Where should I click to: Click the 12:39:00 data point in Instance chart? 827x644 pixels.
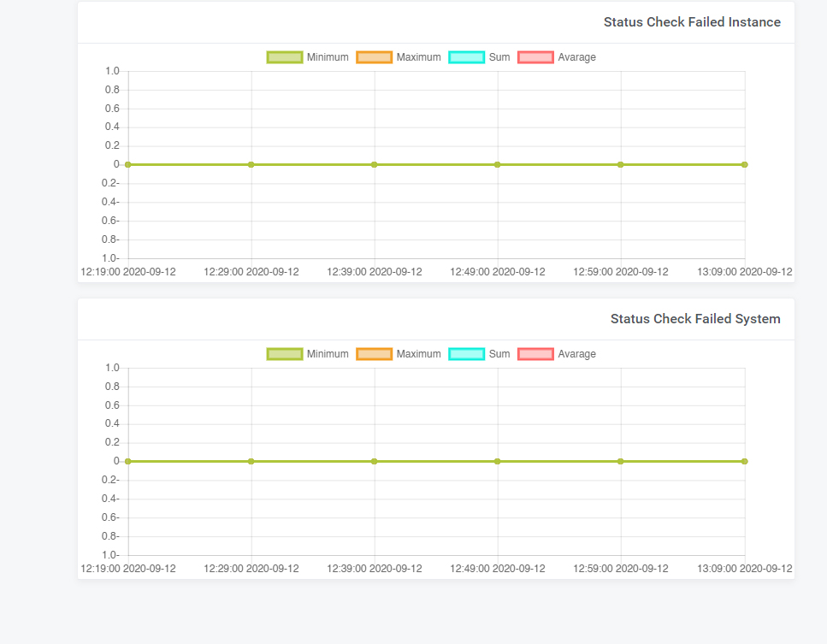(x=375, y=164)
